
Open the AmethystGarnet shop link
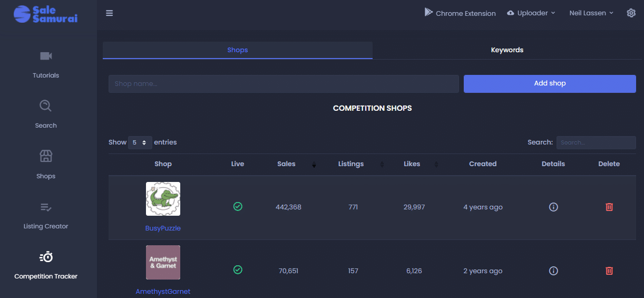pyautogui.click(x=163, y=291)
